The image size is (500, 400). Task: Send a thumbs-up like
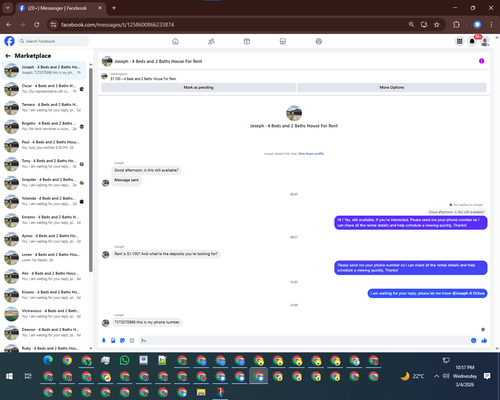tap(484, 340)
